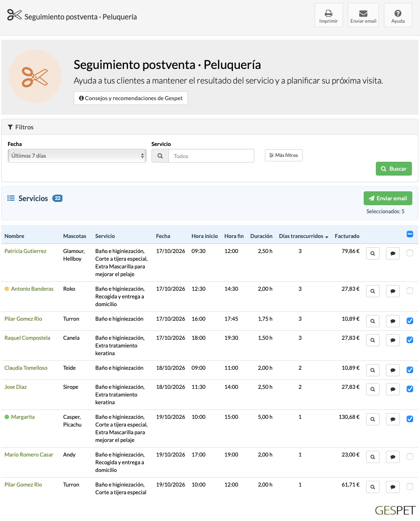Open client Patricia Gutierrez

coord(25,251)
